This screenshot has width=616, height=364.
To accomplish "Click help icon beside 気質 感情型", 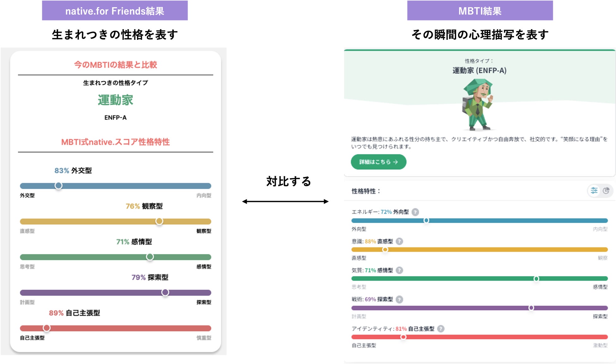I will [x=399, y=270].
